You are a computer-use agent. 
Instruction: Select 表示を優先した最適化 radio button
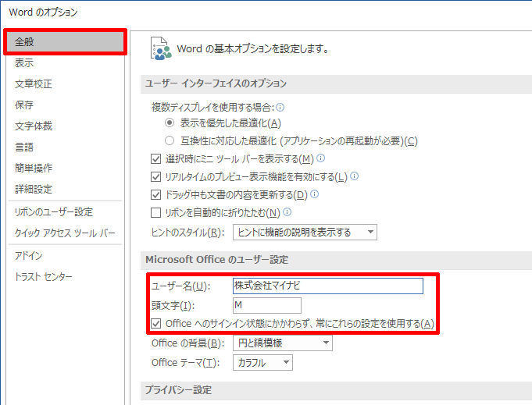click(170, 123)
